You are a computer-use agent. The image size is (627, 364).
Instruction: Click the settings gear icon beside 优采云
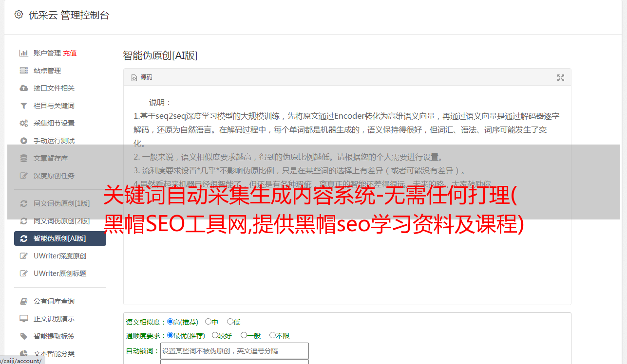point(19,15)
